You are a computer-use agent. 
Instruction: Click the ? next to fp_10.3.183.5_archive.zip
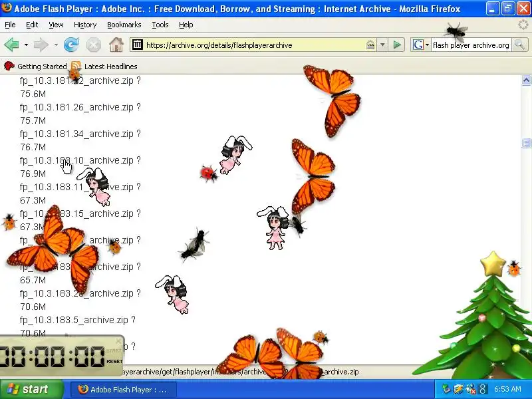(x=133, y=320)
